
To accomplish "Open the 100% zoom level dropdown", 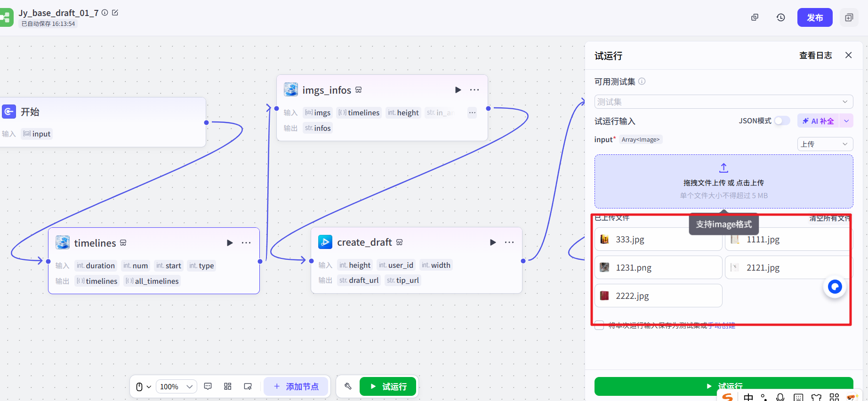I will click(176, 386).
